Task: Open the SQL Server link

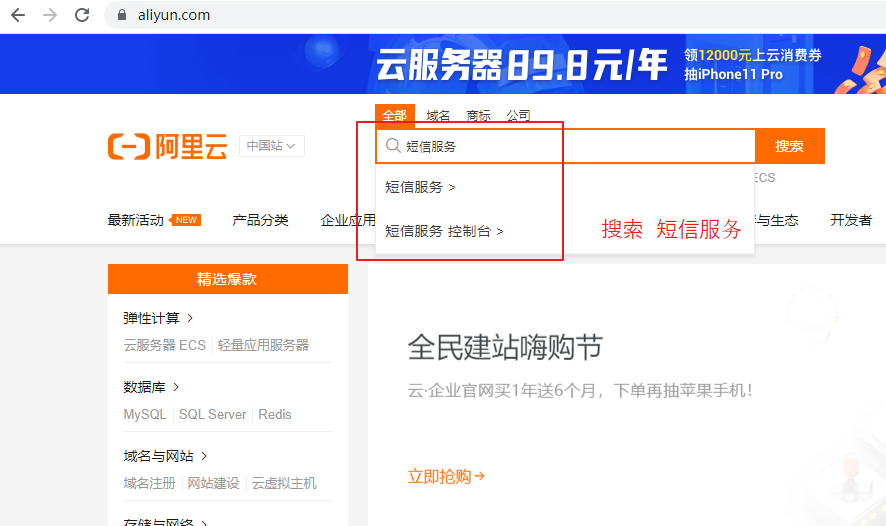Action: click(x=212, y=414)
